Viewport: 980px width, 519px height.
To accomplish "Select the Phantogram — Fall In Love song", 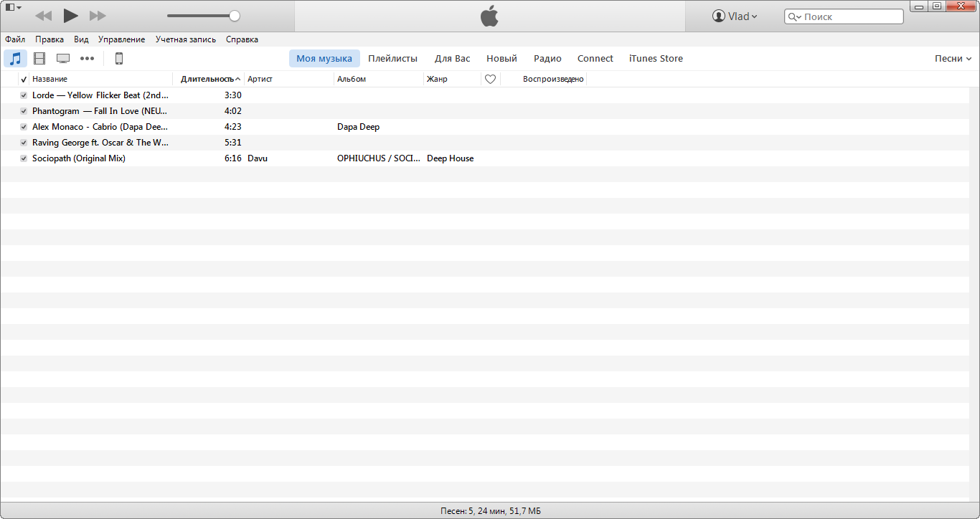I will point(100,111).
